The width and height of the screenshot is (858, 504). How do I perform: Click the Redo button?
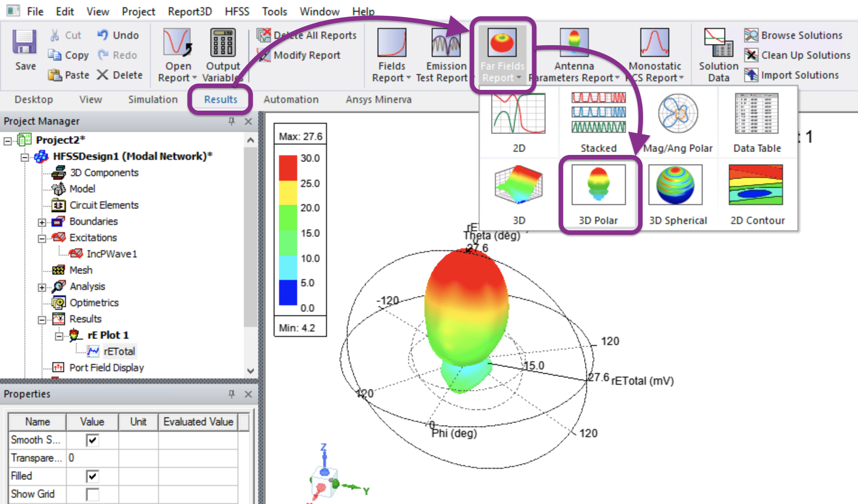(x=117, y=55)
